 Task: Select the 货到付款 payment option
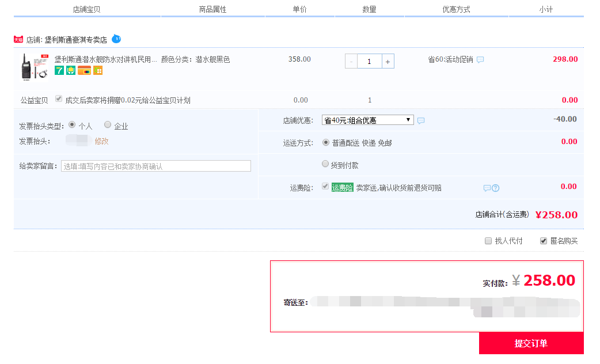click(x=325, y=163)
